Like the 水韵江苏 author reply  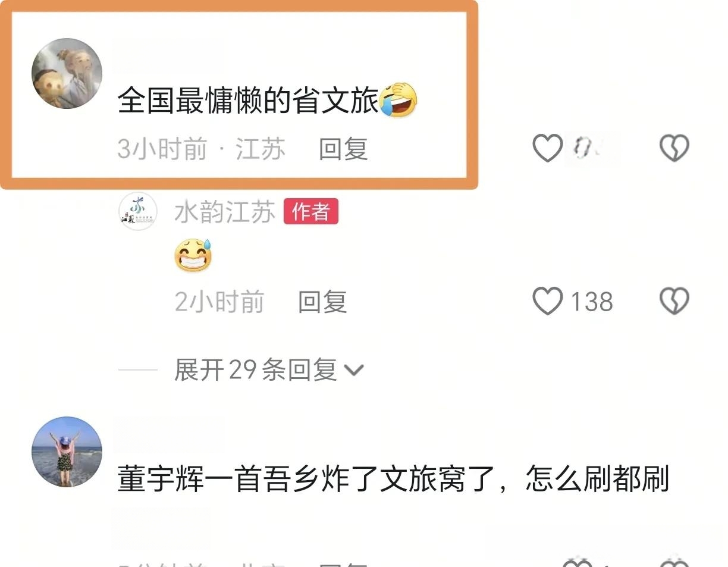pos(547,301)
